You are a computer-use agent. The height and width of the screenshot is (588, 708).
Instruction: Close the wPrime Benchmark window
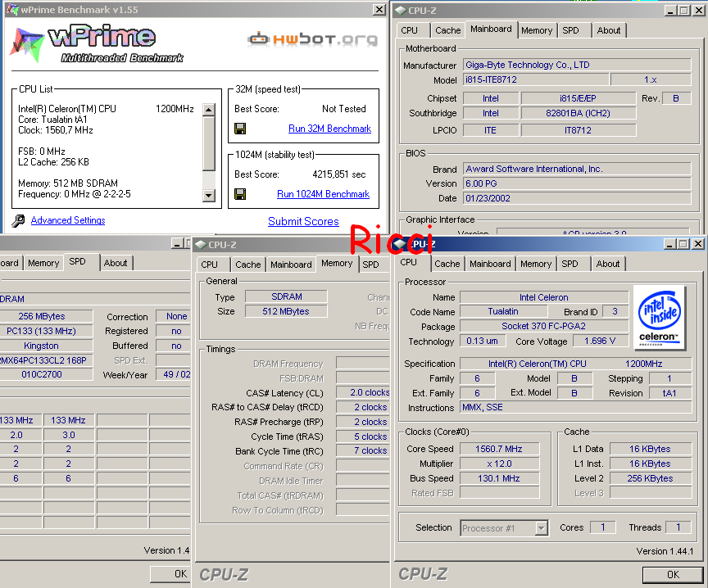click(379, 10)
